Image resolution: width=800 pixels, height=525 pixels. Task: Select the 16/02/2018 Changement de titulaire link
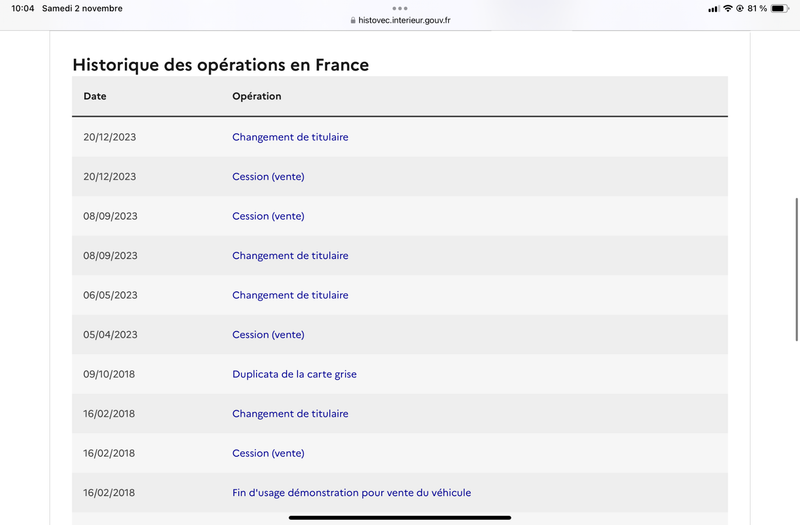(x=290, y=414)
